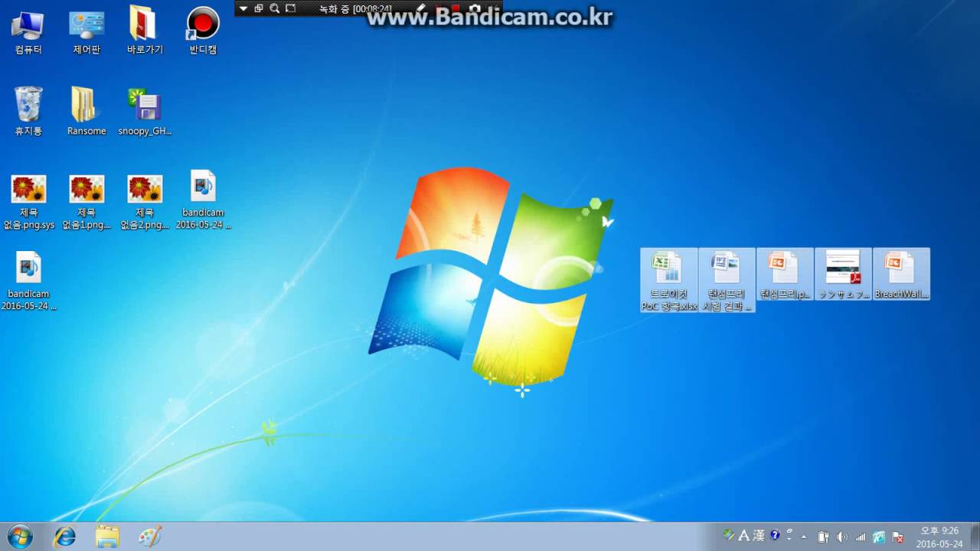Open the blue help question icon
This screenshot has height=551, width=980.
tap(775, 535)
